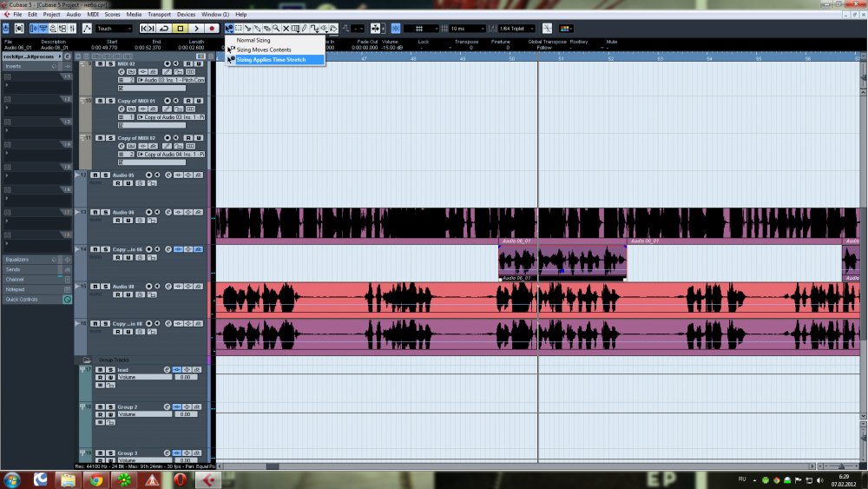Open channel settings (e) for lead track
The image size is (868, 489).
tap(167, 370)
